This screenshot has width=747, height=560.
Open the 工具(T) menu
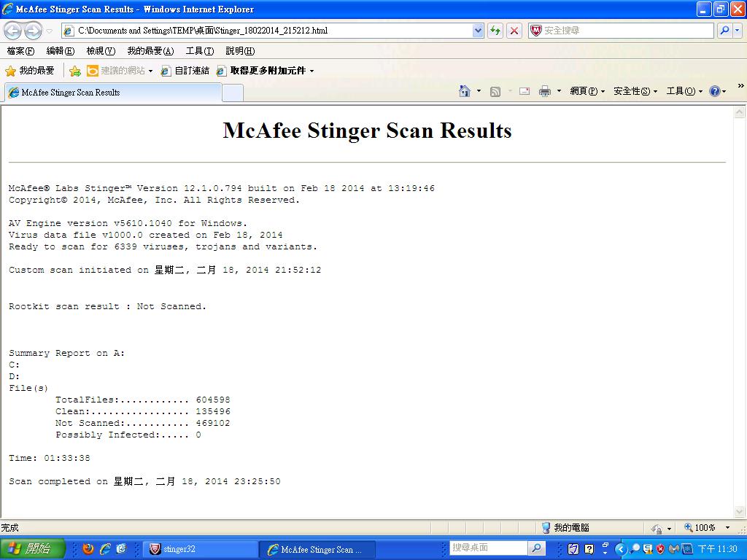(200, 51)
